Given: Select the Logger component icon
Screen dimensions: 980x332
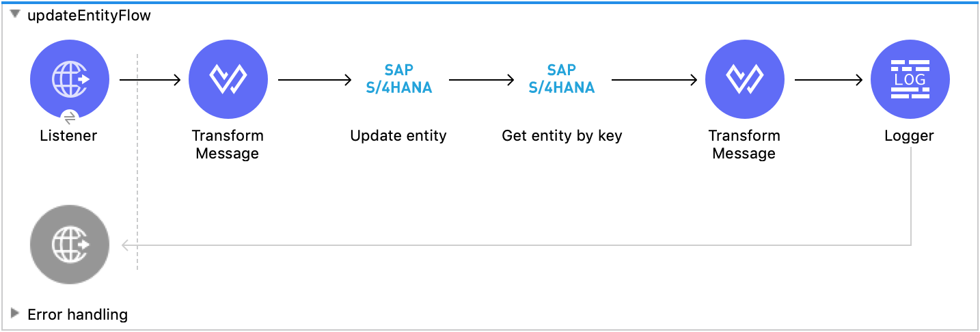Looking at the screenshot, I should [910, 79].
